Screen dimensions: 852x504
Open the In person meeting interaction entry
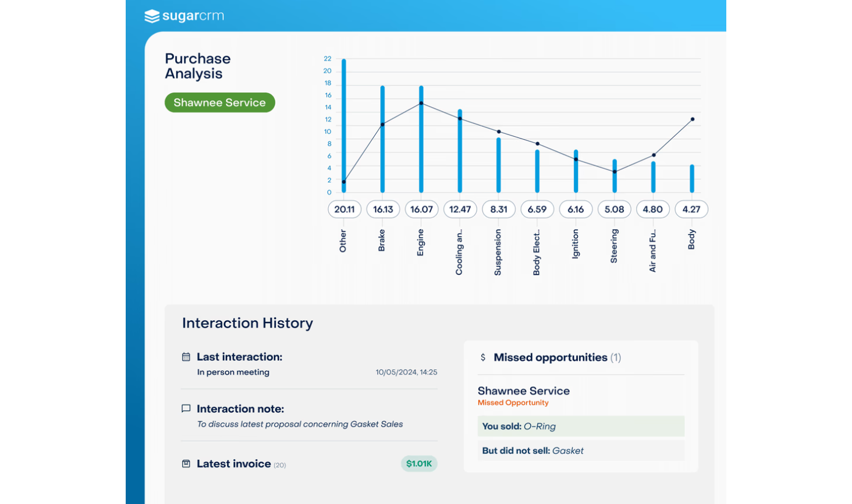(x=233, y=372)
